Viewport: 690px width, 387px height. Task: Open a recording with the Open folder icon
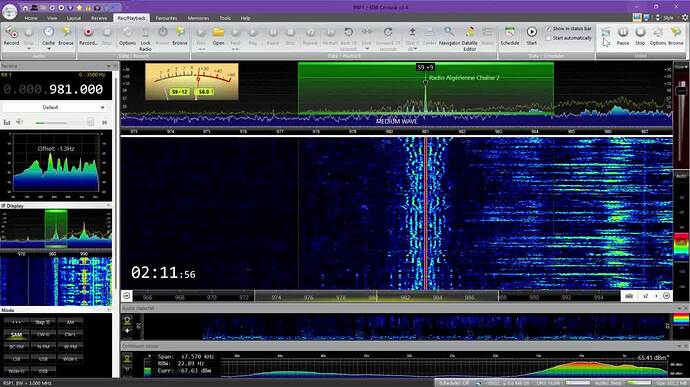(x=218, y=35)
